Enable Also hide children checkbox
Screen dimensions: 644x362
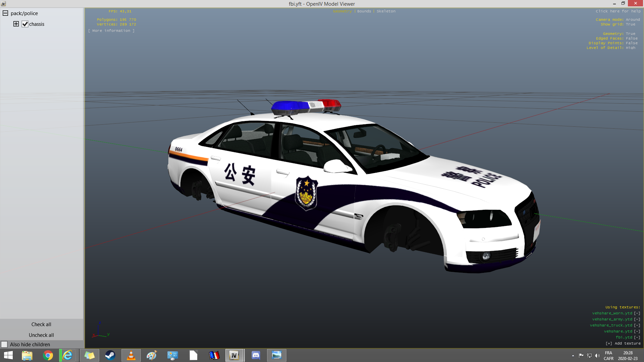(x=4, y=344)
